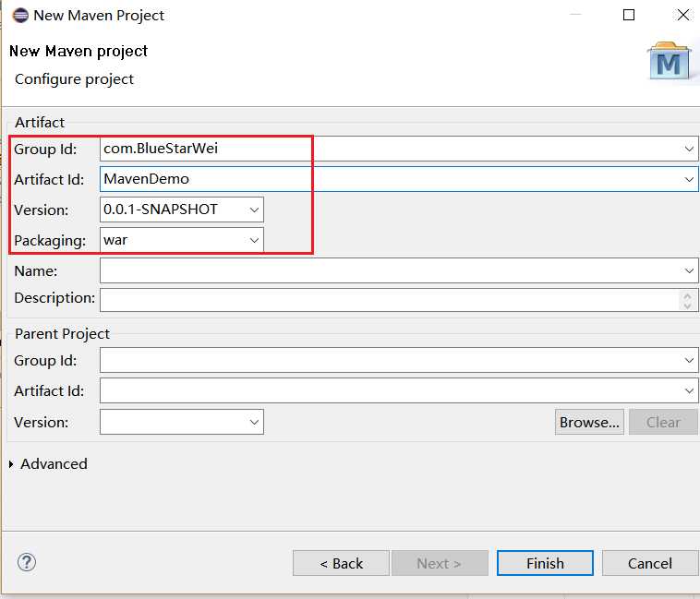Open the Name field dropdown arrow
700x599 pixels.
689,270
